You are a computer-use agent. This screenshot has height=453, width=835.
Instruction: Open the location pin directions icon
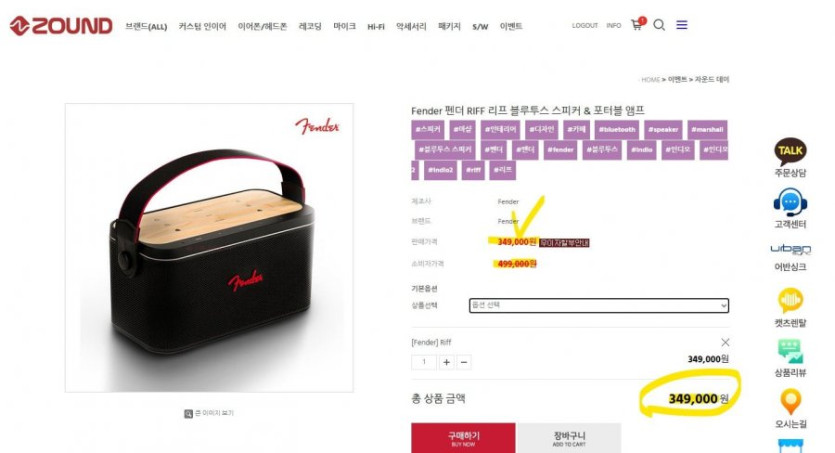pos(790,408)
